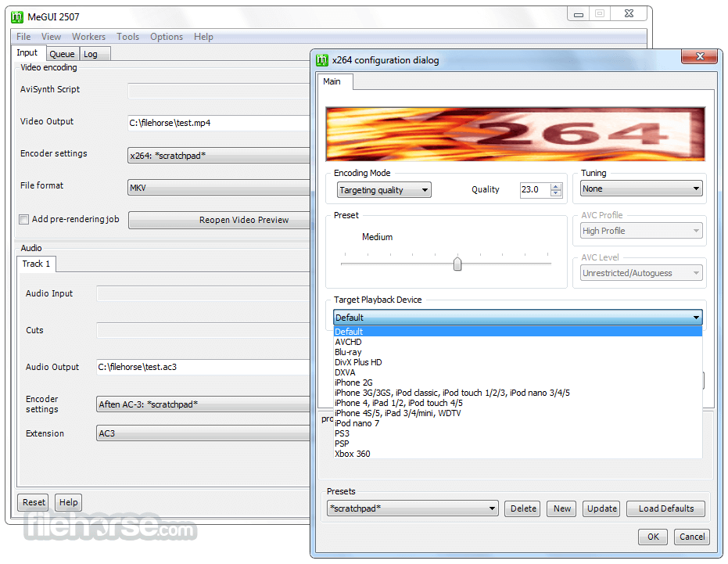This screenshot has width=728, height=564.
Task: Select DXVA playback device
Action: point(518,372)
